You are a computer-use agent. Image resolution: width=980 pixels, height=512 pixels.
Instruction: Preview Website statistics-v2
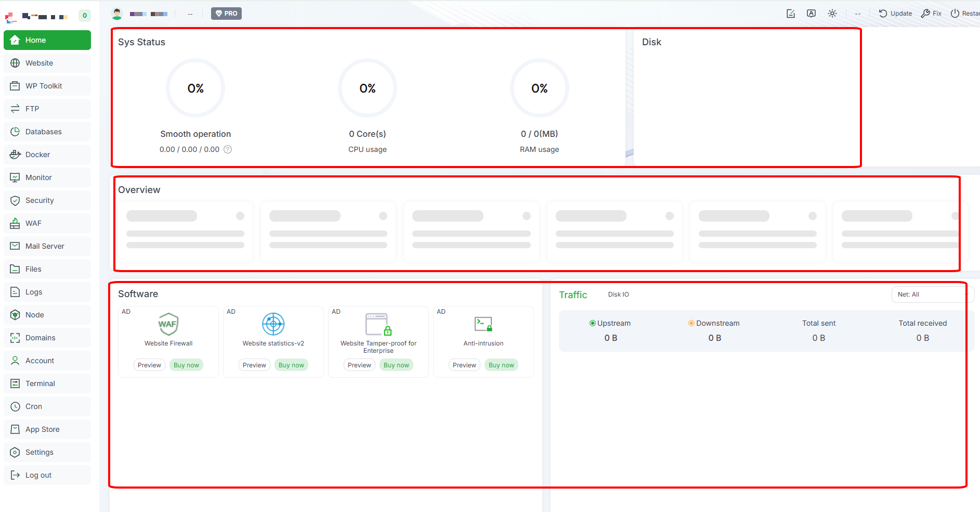(255, 365)
